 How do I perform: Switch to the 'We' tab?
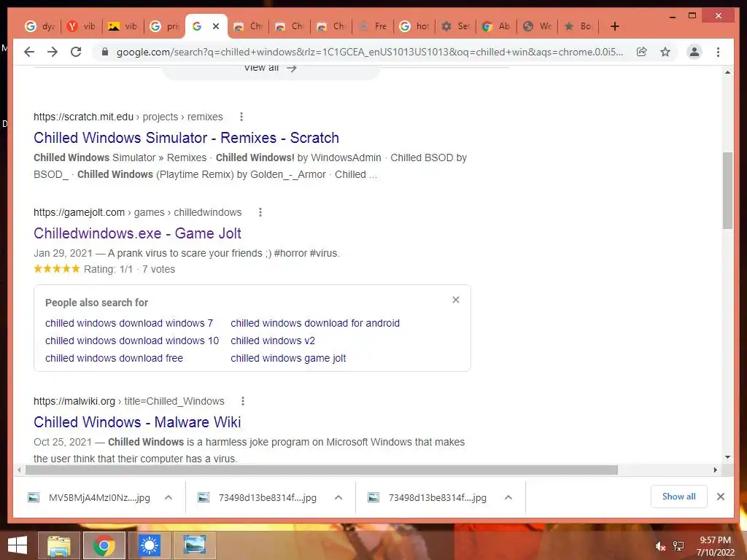pyautogui.click(x=538, y=26)
